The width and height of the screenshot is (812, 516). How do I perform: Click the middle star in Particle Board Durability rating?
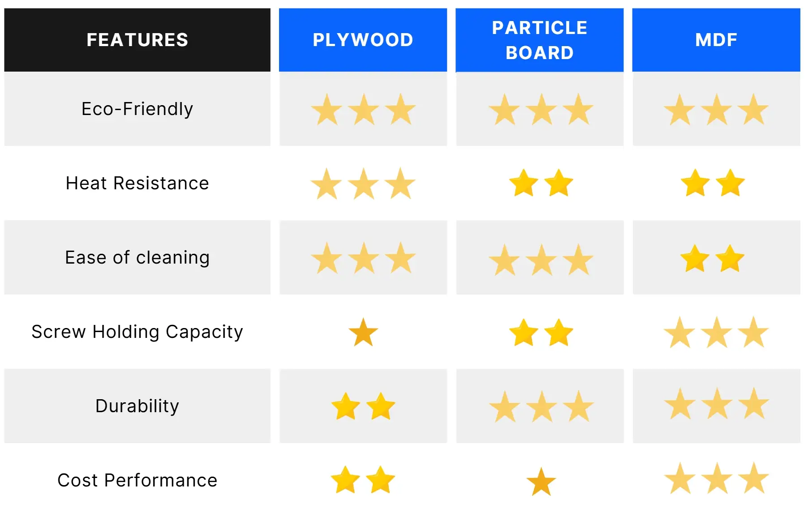pos(541,406)
